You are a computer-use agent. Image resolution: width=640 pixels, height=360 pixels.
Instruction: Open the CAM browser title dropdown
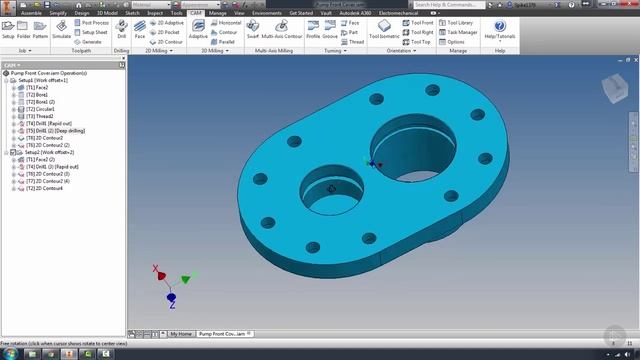tap(12, 65)
